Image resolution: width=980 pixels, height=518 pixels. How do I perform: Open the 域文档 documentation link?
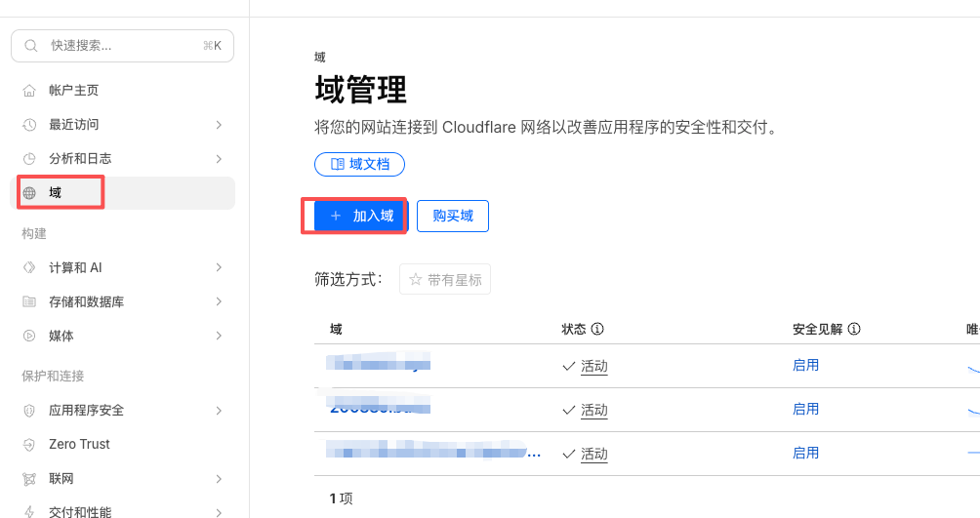pos(359,164)
